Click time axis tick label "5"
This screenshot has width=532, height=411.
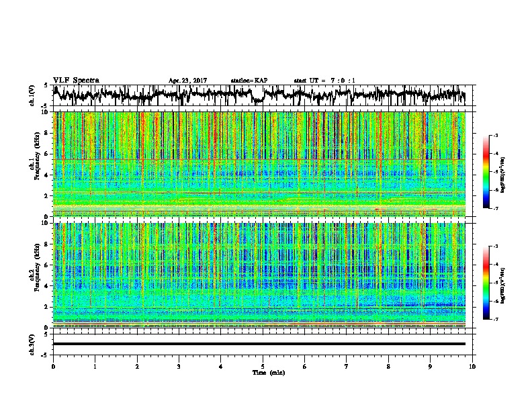(263, 367)
